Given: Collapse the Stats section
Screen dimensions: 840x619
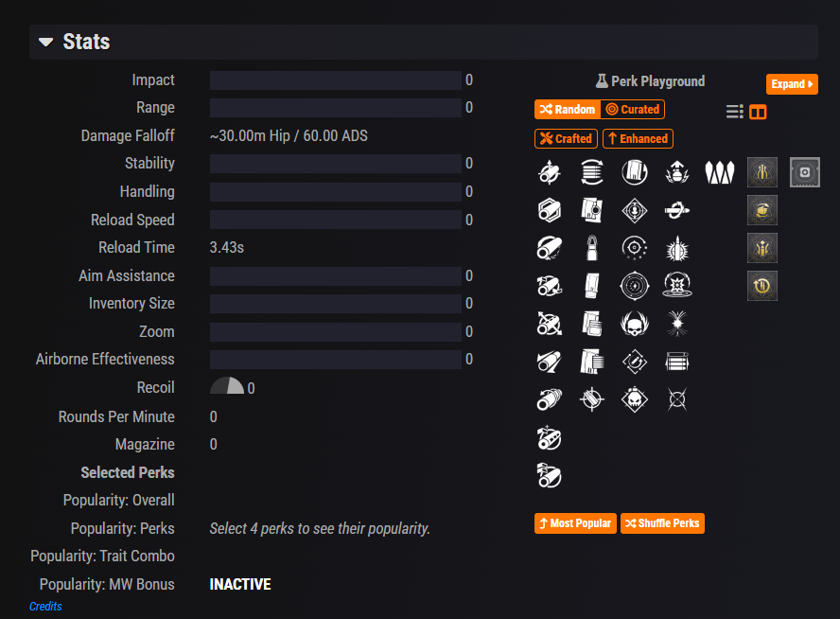Looking at the screenshot, I should click(x=45, y=42).
